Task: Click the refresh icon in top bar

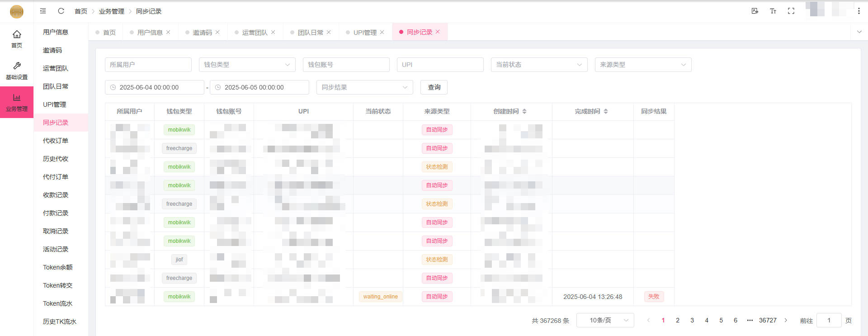Action: [x=61, y=11]
